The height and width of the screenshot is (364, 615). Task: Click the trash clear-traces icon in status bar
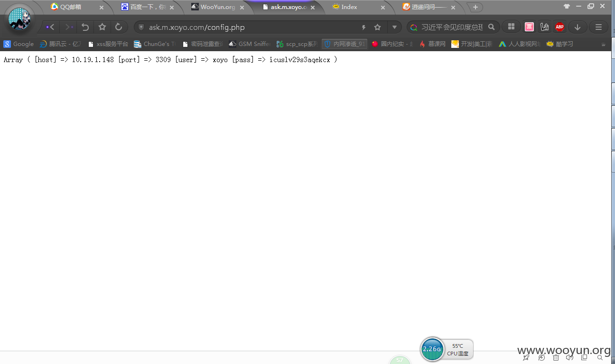point(556,357)
